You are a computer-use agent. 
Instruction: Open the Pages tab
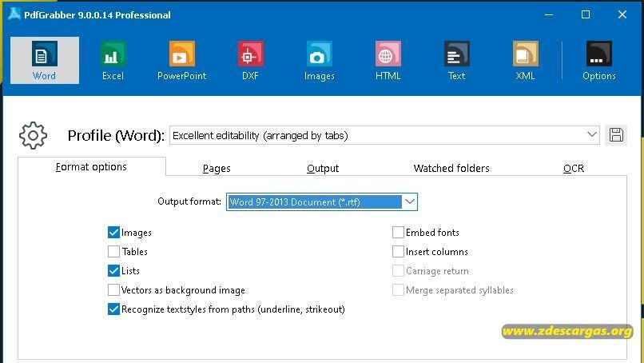tap(217, 168)
